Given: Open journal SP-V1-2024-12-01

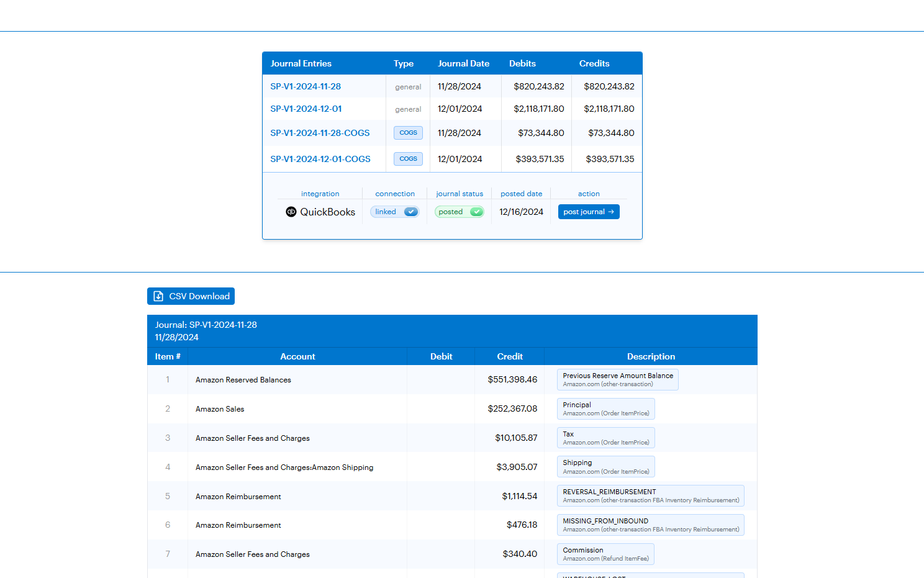Looking at the screenshot, I should (306, 109).
